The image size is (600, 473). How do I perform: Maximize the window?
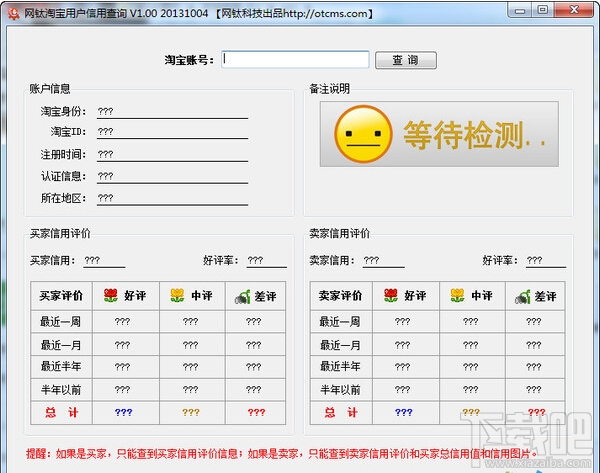[542, 10]
